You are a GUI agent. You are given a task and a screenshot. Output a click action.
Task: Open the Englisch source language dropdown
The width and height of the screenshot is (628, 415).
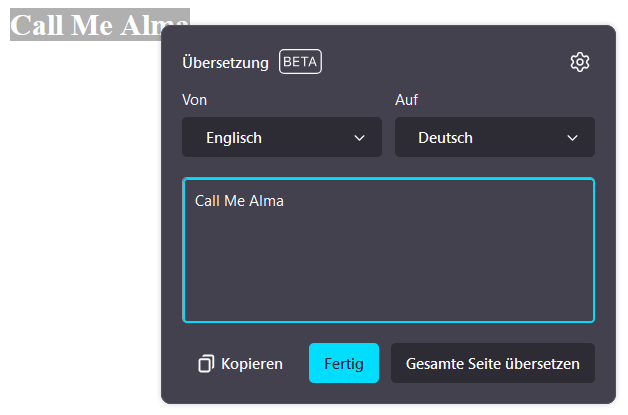pos(281,138)
